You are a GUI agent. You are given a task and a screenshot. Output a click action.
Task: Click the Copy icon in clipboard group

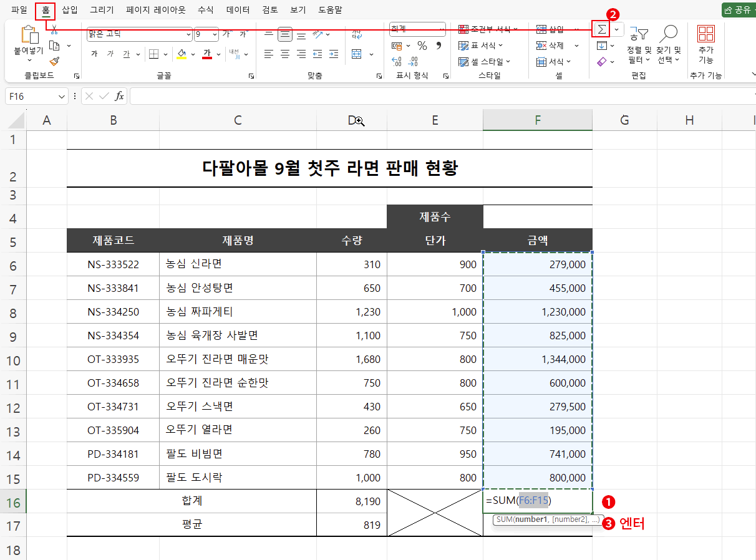point(54,46)
